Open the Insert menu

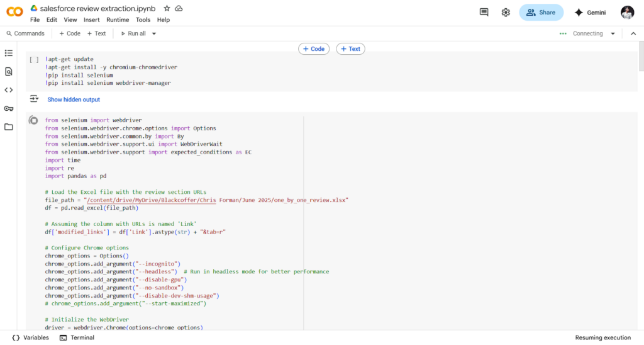click(x=92, y=20)
